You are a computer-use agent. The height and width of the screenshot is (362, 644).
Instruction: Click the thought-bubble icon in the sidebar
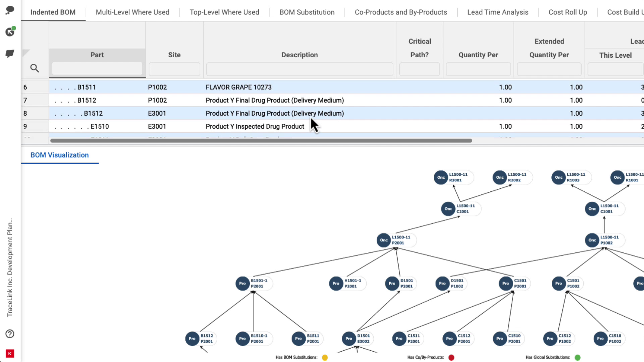10,10
